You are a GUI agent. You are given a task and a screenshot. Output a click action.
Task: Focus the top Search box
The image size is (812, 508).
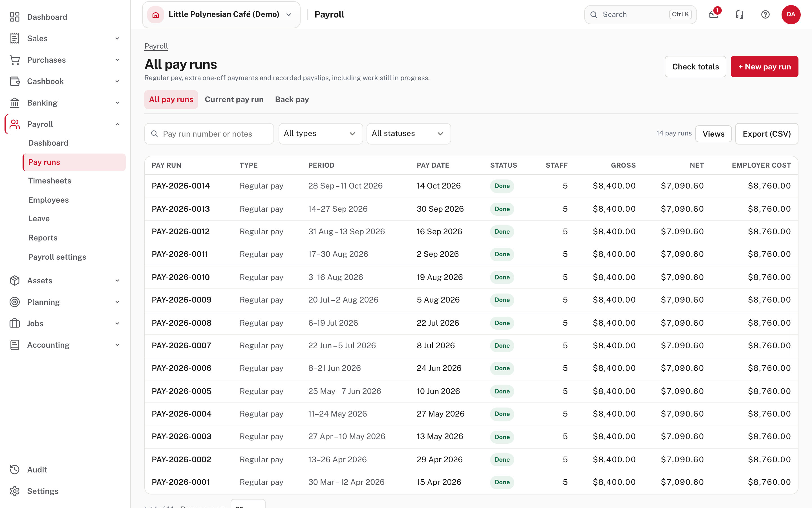coord(640,14)
